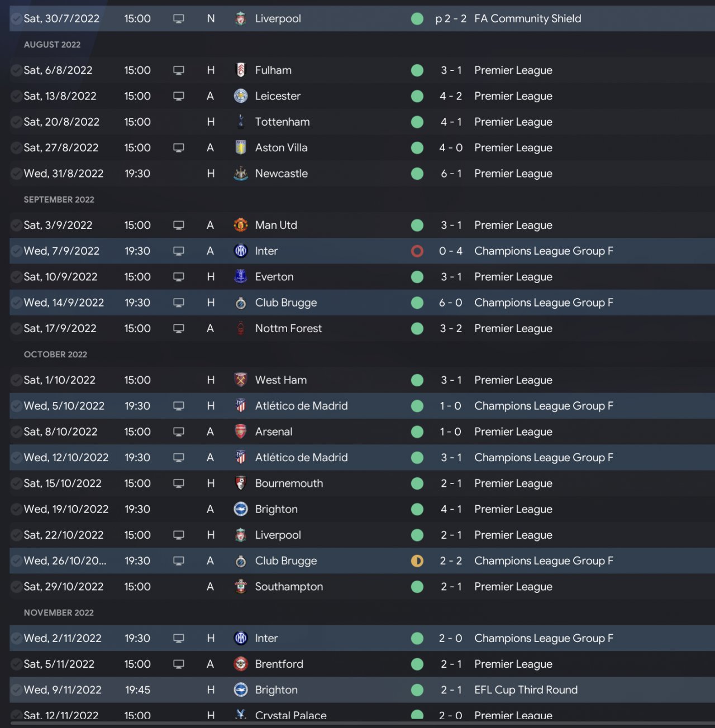Click the Arsenal club crest

[x=241, y=432]
